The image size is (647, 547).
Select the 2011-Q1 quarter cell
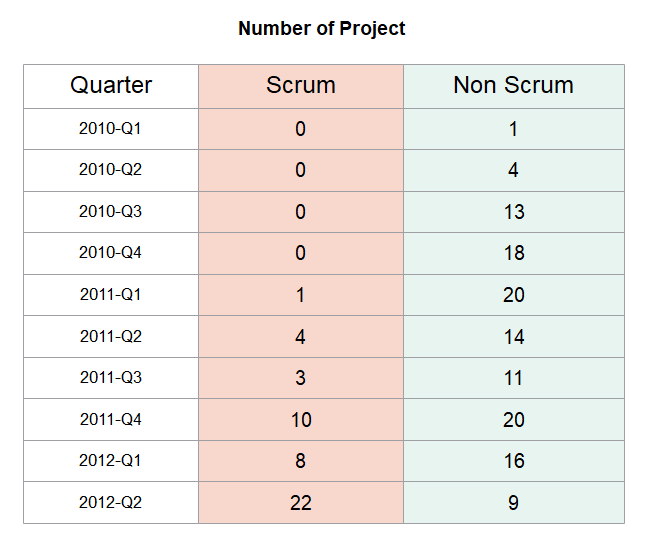[111, 295]
